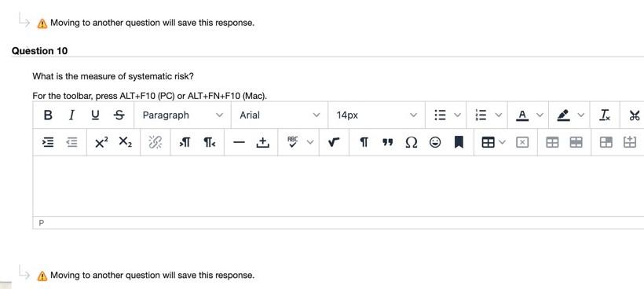Click the P element path indicator
This screenshot has width=644, height=289.
41,223
